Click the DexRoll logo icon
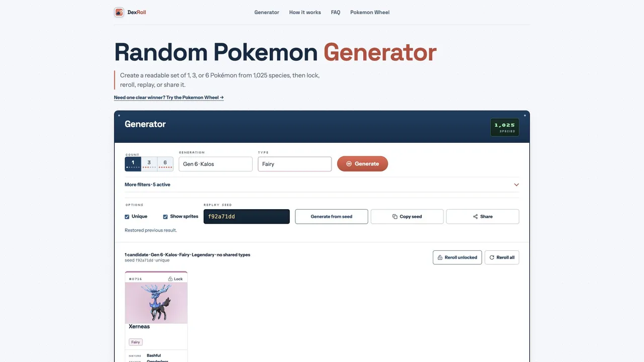Image resolution: width=644 pixels, height=362 pixels. 119,12
